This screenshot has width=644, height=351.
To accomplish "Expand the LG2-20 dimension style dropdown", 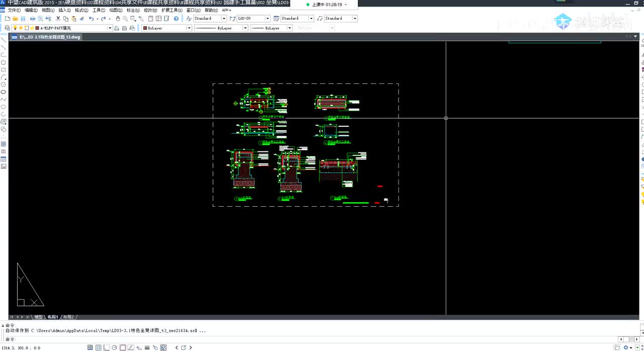I will tap(268, 19).
